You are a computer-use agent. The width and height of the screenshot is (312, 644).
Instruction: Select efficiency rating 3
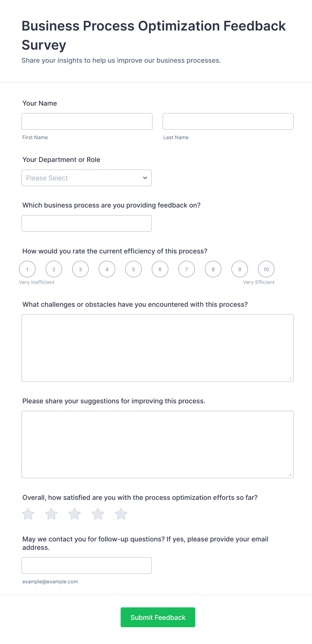[x=80, y=269]
